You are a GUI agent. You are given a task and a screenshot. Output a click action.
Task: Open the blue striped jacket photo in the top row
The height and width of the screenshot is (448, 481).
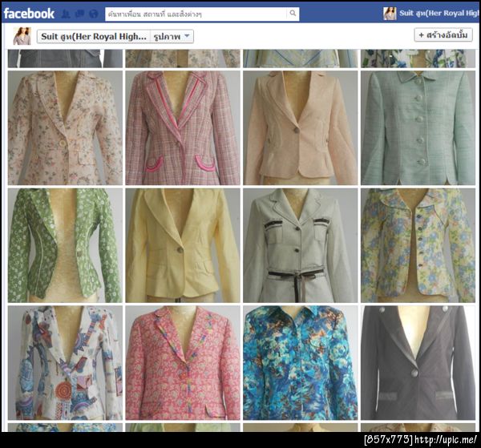301,59
